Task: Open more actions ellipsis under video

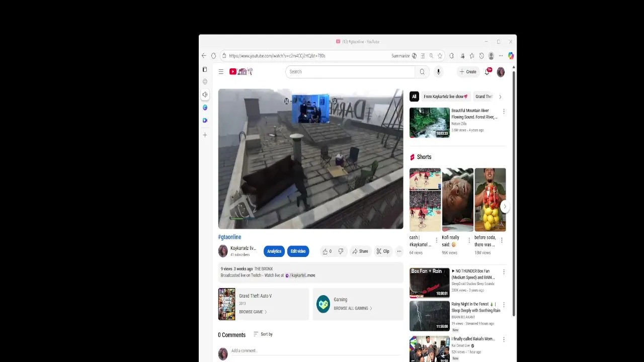Action: coord(399,251)
